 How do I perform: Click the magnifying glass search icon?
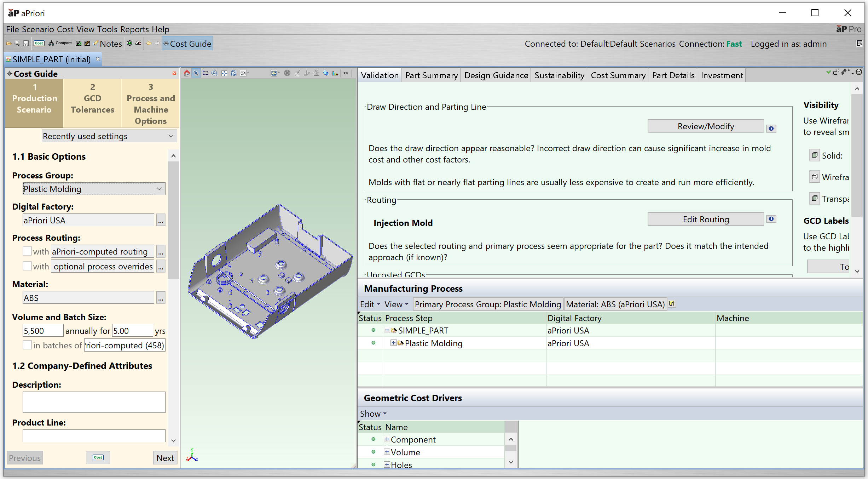tap(17, 44)
